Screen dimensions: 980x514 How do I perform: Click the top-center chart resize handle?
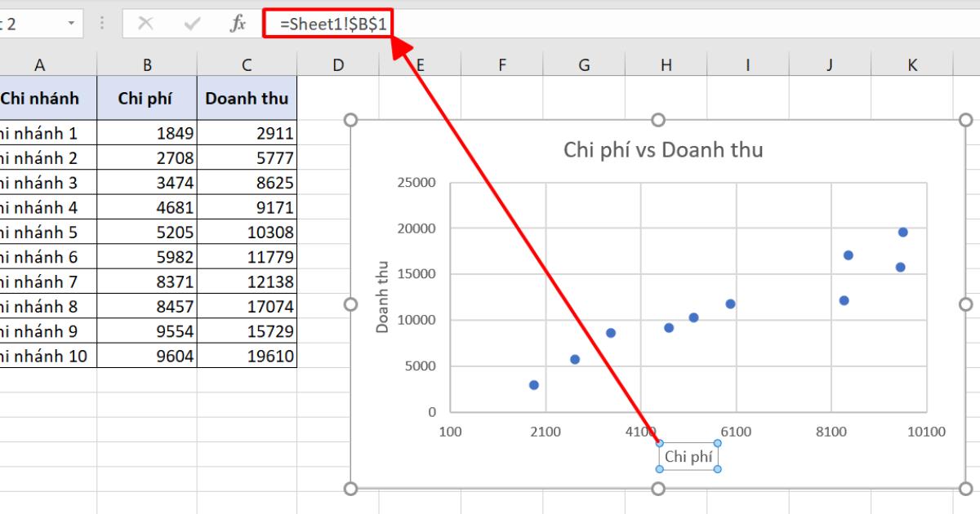(658, 119)
